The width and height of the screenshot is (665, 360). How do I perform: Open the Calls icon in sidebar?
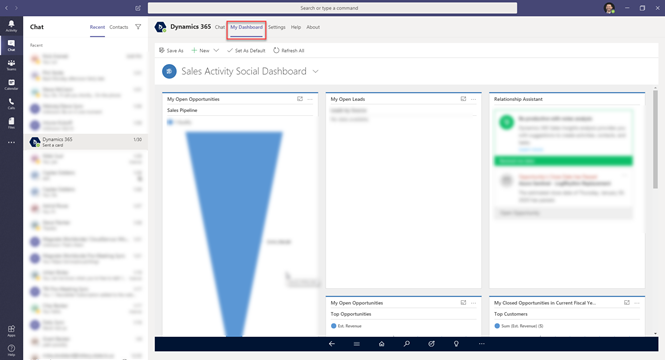coord(11,103)
